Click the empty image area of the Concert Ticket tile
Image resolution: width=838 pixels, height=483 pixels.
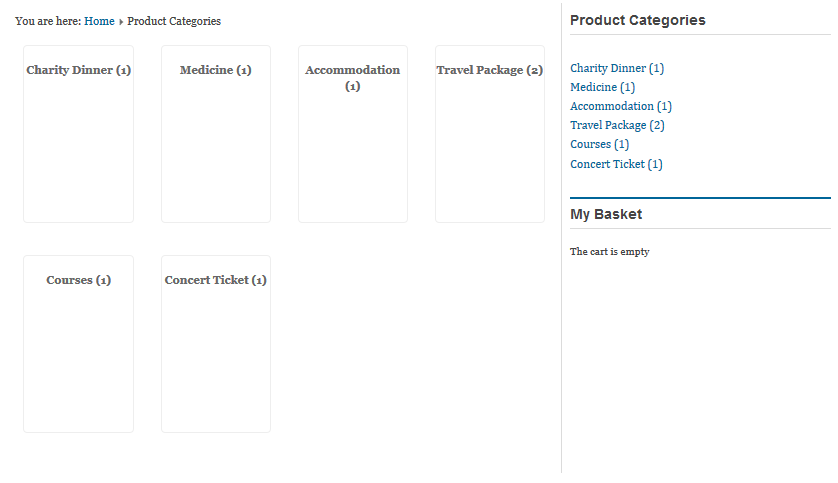pyautogui.click(x=215, y=360)
